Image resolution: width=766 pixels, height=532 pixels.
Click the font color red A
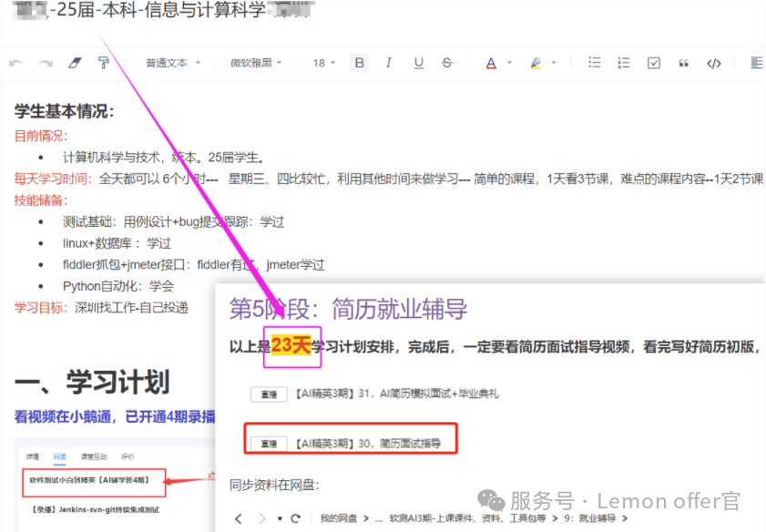[491, 63]
